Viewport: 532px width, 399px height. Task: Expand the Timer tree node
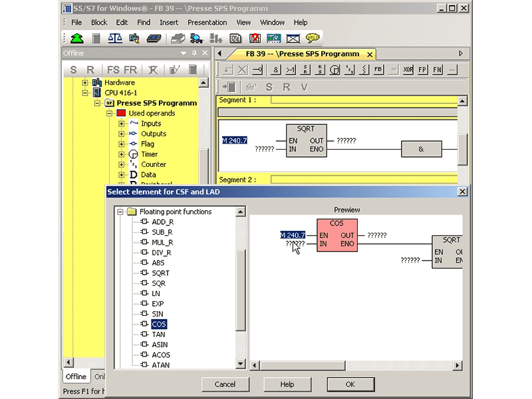[122, 154]
